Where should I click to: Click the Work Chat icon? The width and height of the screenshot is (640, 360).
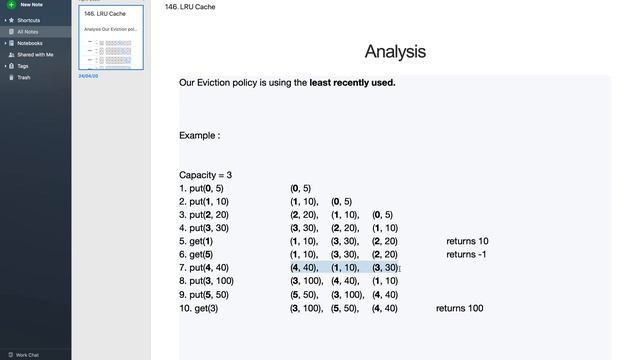pyautogui.click(x=11, y=355)
